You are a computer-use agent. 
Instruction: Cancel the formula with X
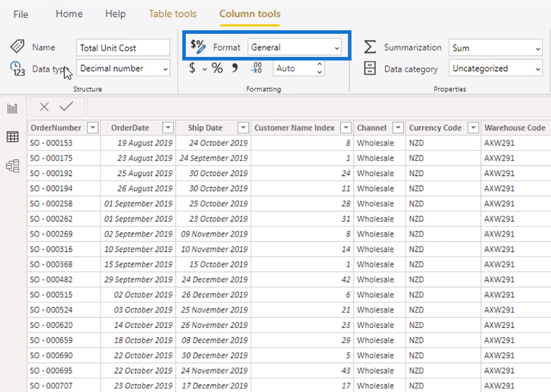(45, 107)
